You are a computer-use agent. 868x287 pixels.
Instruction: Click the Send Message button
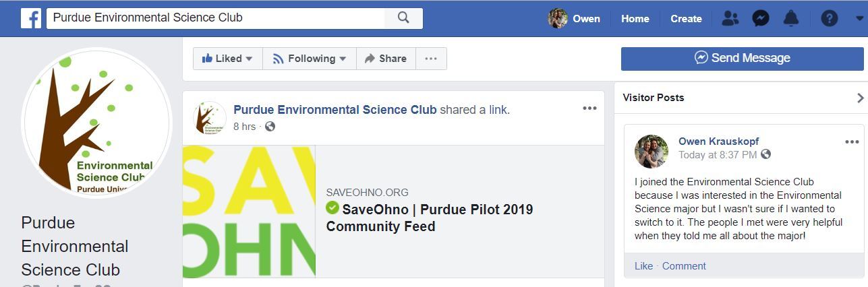point(742,58)
